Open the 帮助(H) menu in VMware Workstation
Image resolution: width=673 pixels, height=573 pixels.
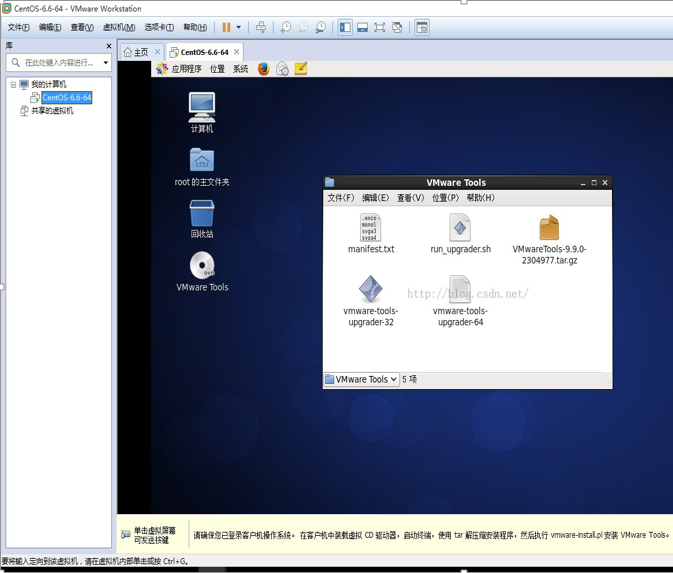195,27
